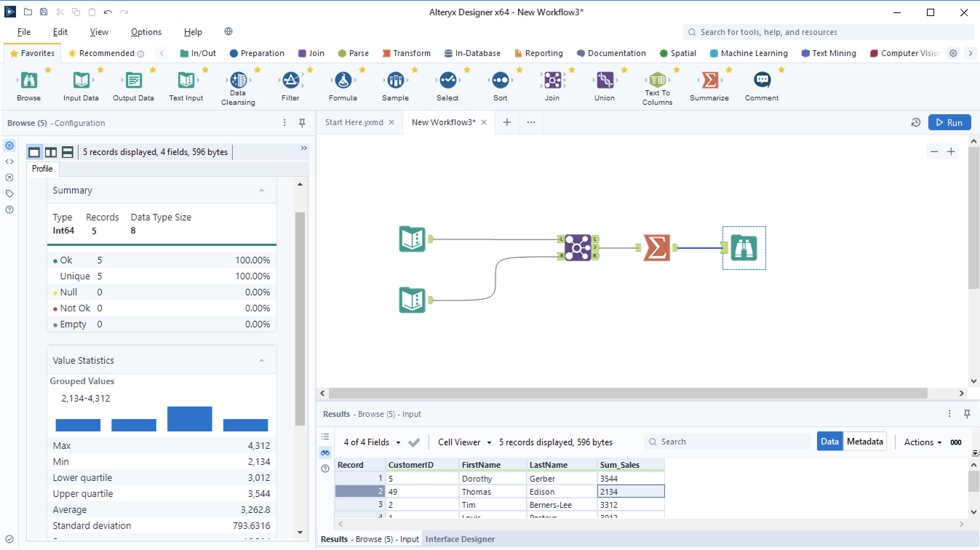This screenshot has height=550, width=980.
Task: Select the Text To Columns tool
Action: pyautogui.click(x=657, y=81)
